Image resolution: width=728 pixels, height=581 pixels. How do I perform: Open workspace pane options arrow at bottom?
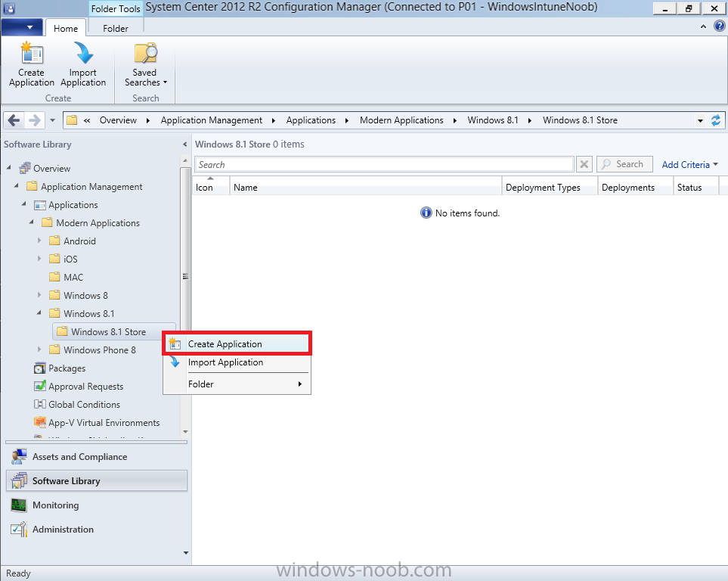pyautogui.click(x=186, y=553)
